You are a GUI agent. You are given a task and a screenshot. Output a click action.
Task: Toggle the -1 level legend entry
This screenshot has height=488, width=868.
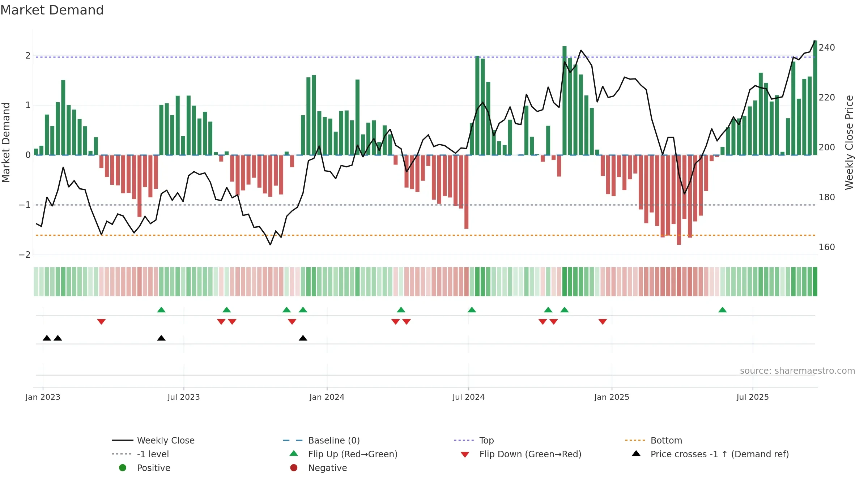(140, 454)
